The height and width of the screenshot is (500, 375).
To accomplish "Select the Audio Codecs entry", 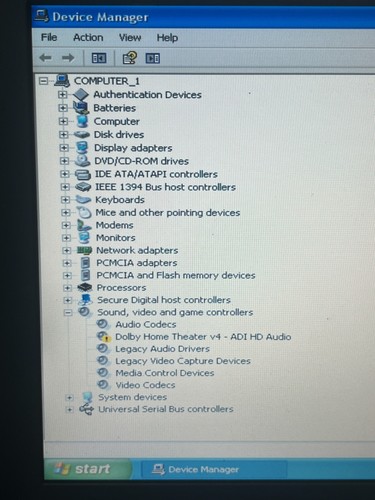I will [x=146, y=324].
